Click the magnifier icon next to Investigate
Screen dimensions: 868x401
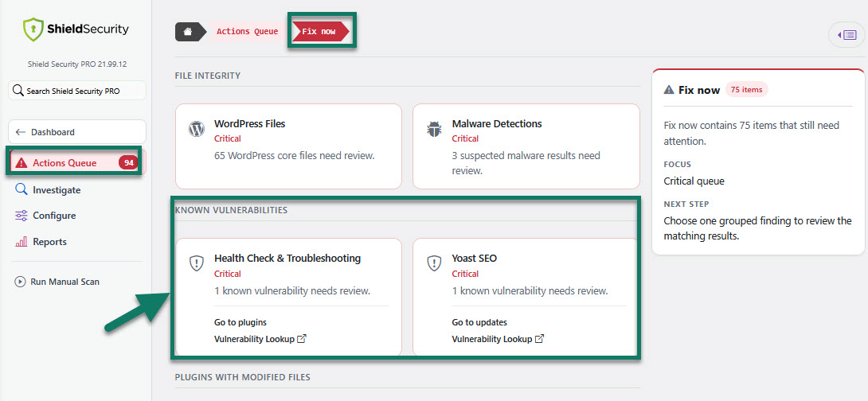click(21, 189)
